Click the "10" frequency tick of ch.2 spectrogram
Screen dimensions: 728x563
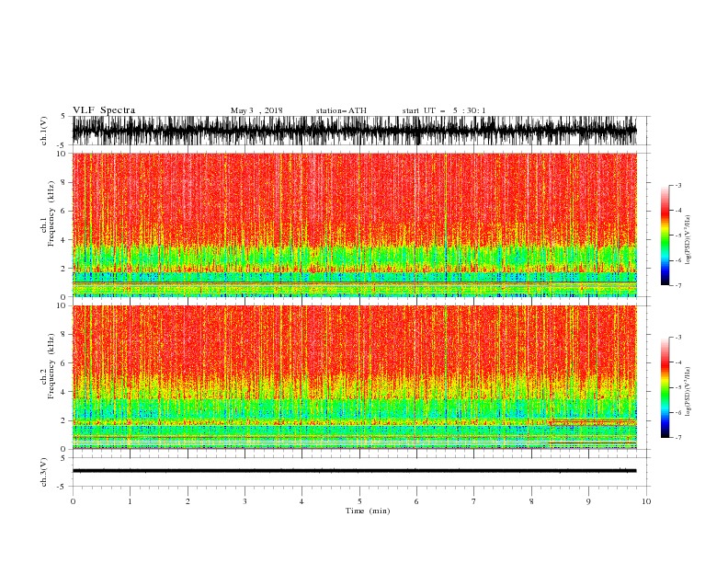(x=62, y=305)
